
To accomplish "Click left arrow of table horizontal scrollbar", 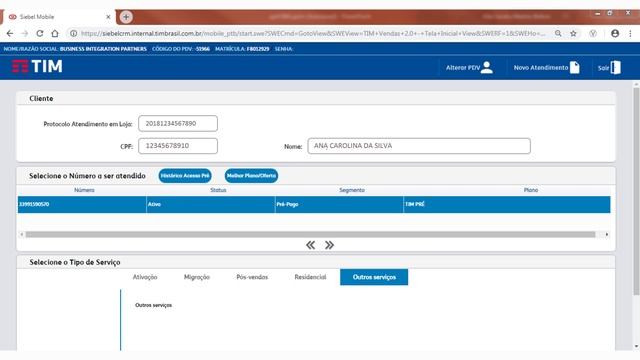I will point(22,234).
